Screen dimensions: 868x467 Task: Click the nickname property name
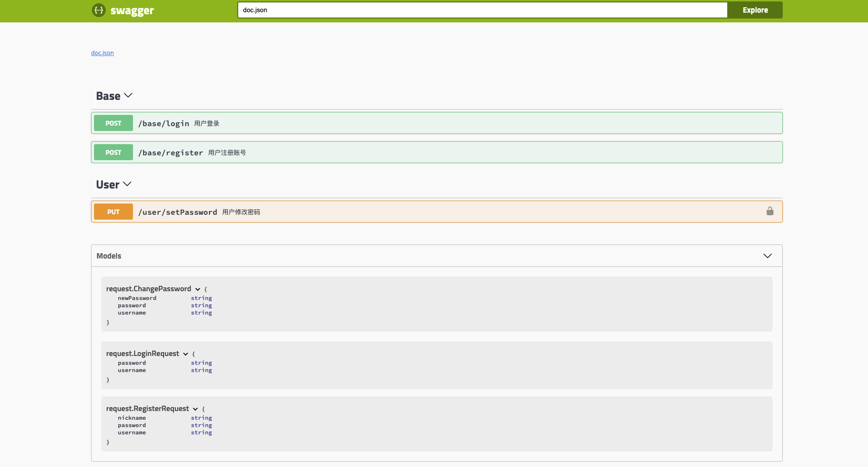tap(132, 418)
